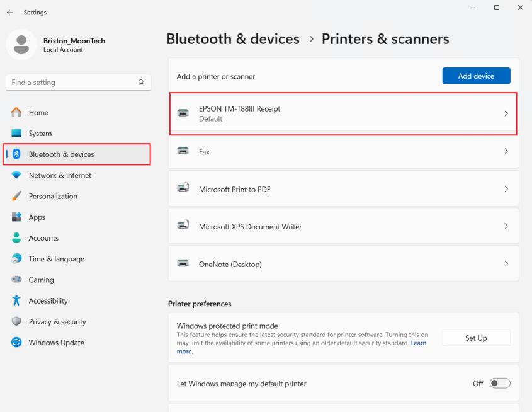Open OneNote (Desktop) row chevron
The height and width of the screenshot is (412, 532).
(x=506, y=264)
